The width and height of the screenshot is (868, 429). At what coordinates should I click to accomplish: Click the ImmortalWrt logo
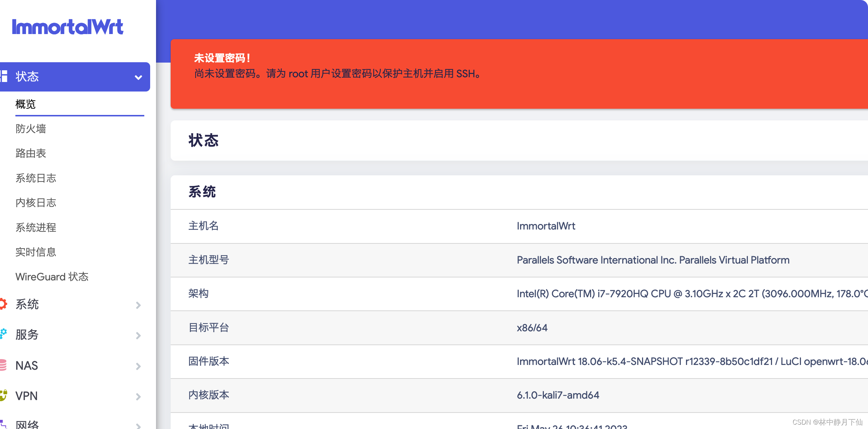(x=68, y=27)
